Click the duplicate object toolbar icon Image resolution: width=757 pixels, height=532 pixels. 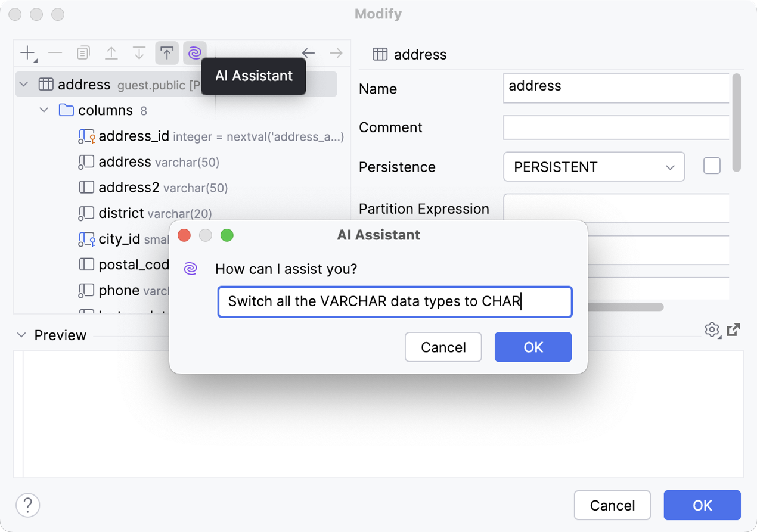(x=83, y=54)
